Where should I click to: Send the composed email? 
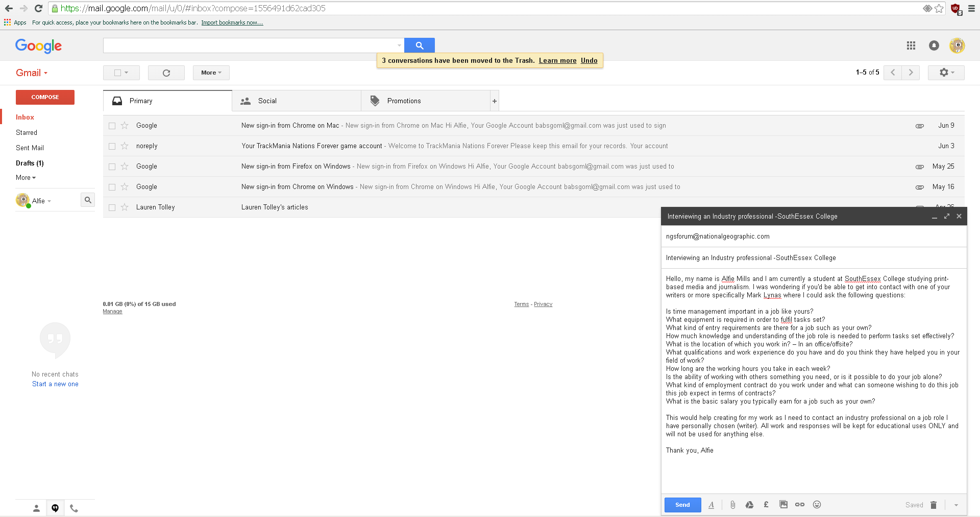(682, 505)
